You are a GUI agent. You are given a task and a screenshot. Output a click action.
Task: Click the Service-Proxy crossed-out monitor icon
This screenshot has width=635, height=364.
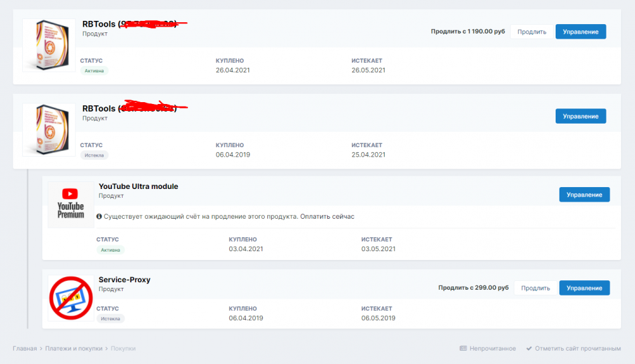[70, 299]
